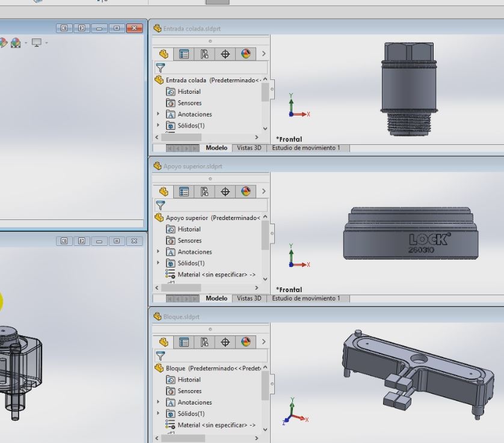Screen dimensions: 504x443
Task: Select the Modelo tab in Apoyo superior window
Action: click(x=216, y=299)
